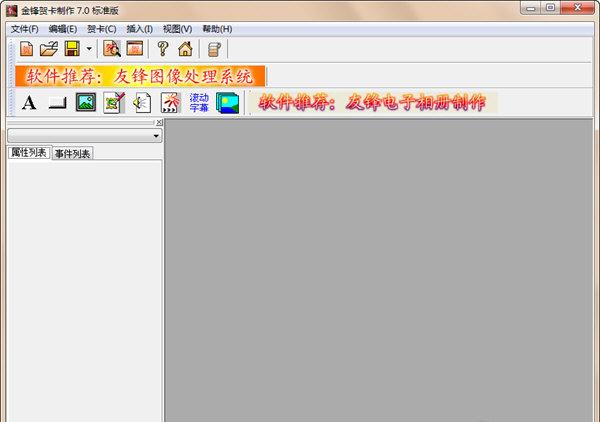
Task: Close the left properties panel with the X
Action: (158, 122)
